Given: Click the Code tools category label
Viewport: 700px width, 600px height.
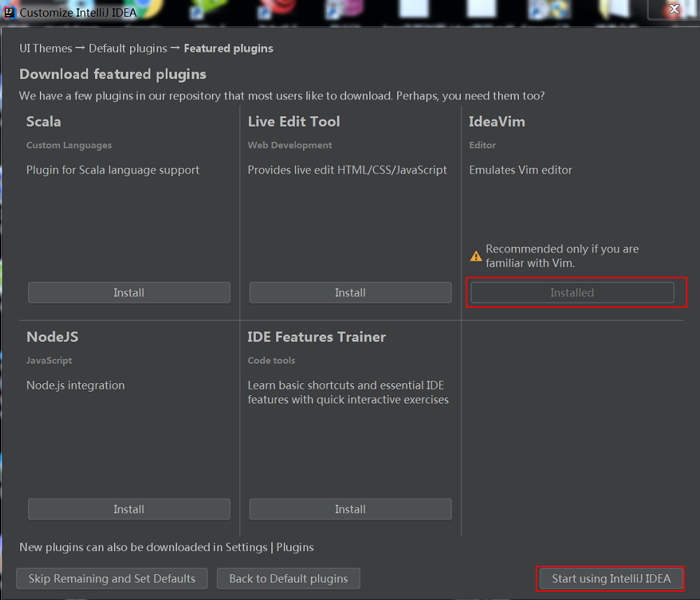Looking at the screenshot, I should 271,360.
